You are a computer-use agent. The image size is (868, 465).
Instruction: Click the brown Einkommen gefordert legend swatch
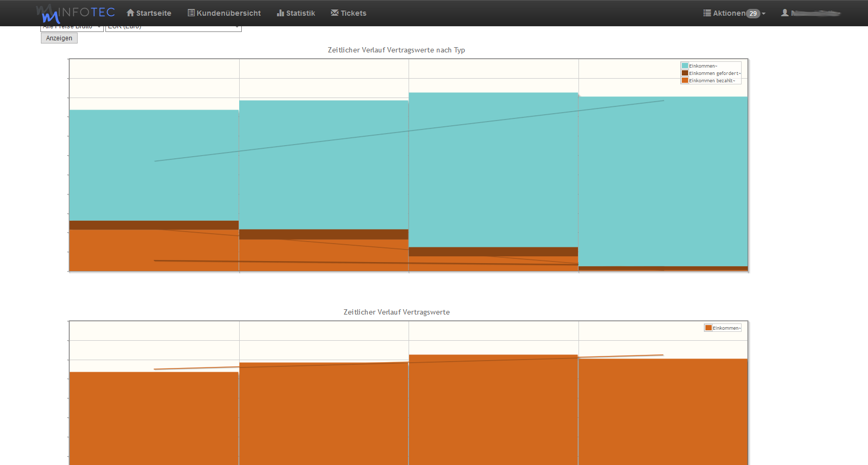point(685,73)
